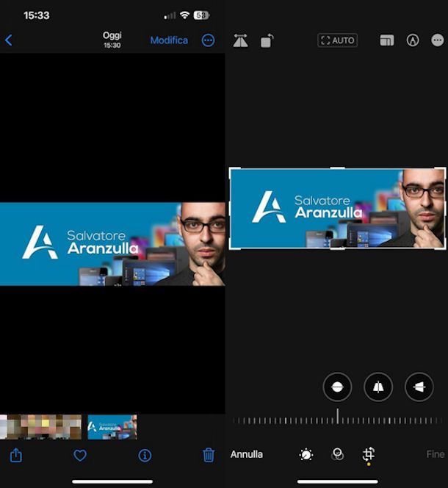Viewport: 448px width, 488px height.
Task: Tap the share icon at bottom left
Action: click(x=16, y=455)
